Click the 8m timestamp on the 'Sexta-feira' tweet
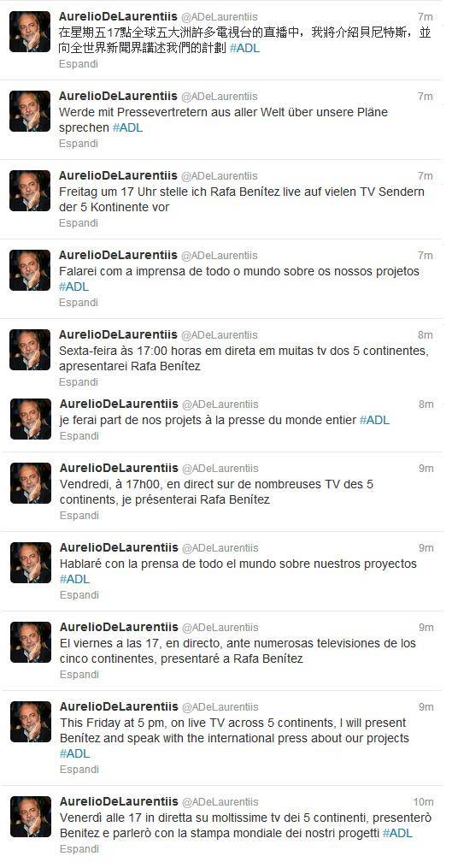The image size is (452, 868). (x=426, y=335)
